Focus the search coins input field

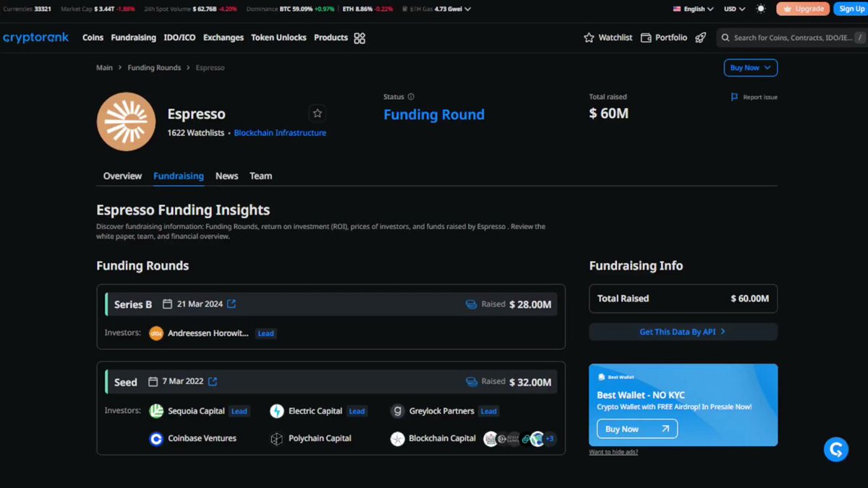pos(792,38)
